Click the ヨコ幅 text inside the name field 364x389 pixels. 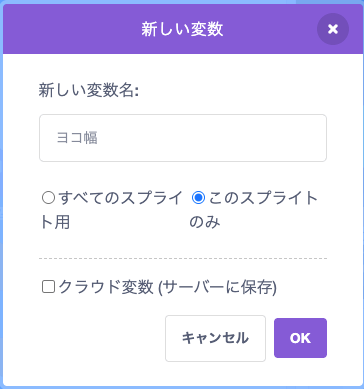point(77,138)
